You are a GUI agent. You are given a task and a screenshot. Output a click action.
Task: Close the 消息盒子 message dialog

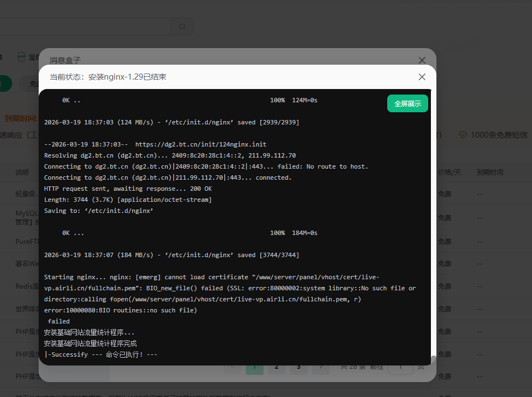[x=422, y=60]
